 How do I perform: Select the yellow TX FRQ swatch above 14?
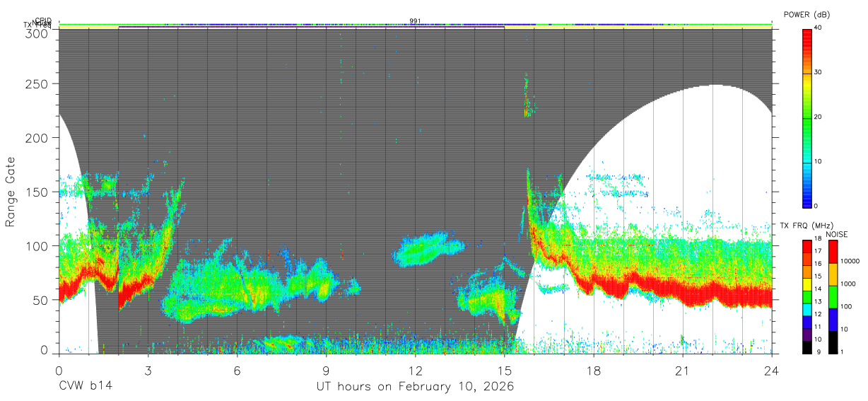[x=808, y=284]
